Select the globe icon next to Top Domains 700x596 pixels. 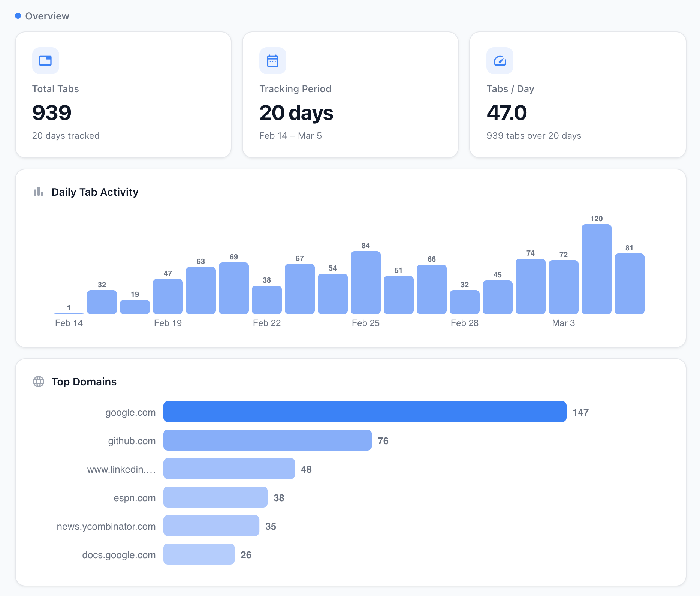[x=39, y=381]
